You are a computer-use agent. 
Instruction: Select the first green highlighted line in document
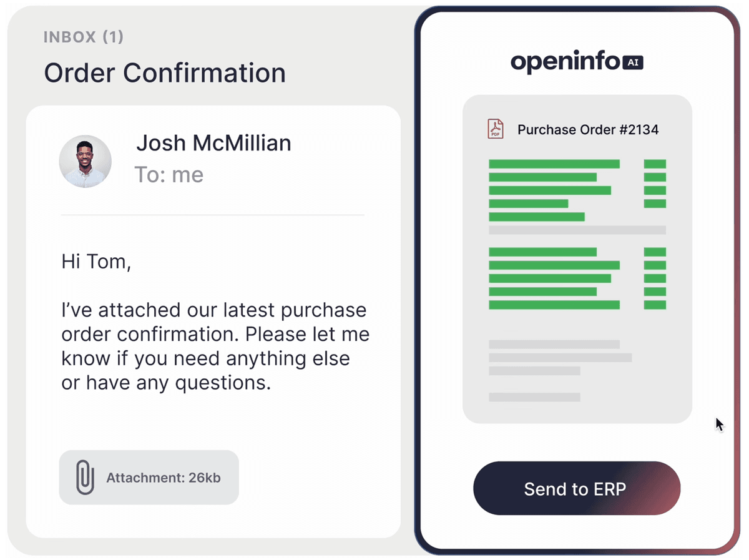[x=554, y=164]
